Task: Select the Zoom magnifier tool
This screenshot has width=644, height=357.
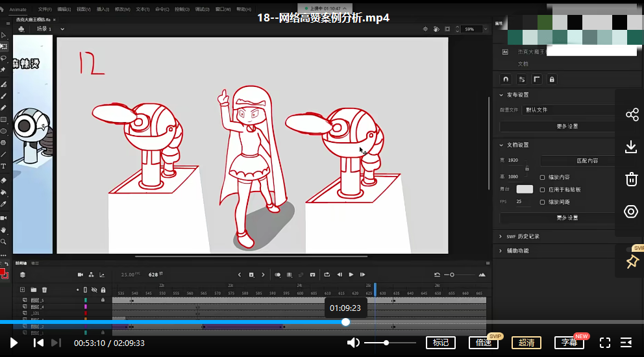Action: coord(4,242)
